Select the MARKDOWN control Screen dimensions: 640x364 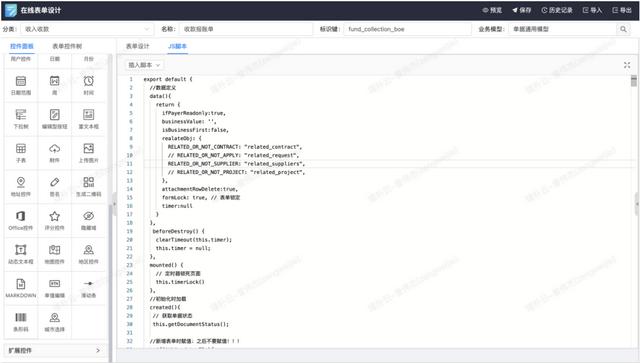coord(21,289)
